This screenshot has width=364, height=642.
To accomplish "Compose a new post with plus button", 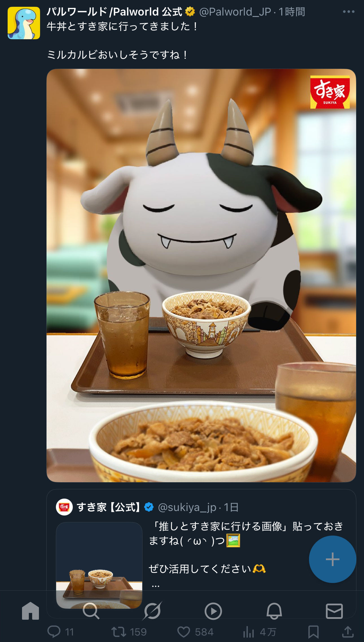I will [x=333, y=559].
